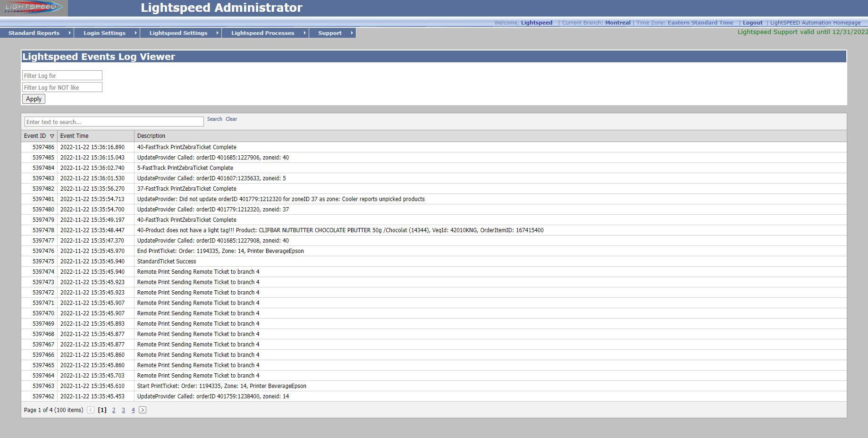The width and height of the screenshot is (868, 438).
Task: Click the previous page arrow in pager
Action: pyautogui.click(x=91, y=410)
